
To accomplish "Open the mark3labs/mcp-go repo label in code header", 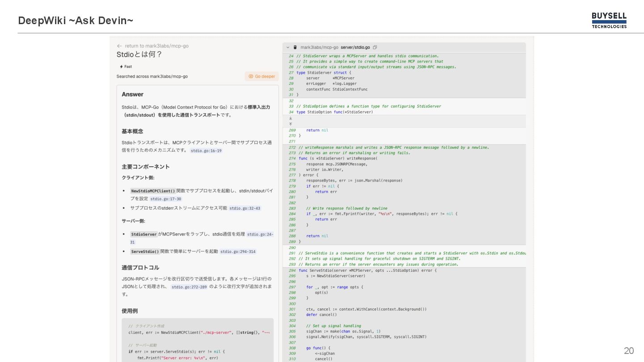I will [319, 47].
